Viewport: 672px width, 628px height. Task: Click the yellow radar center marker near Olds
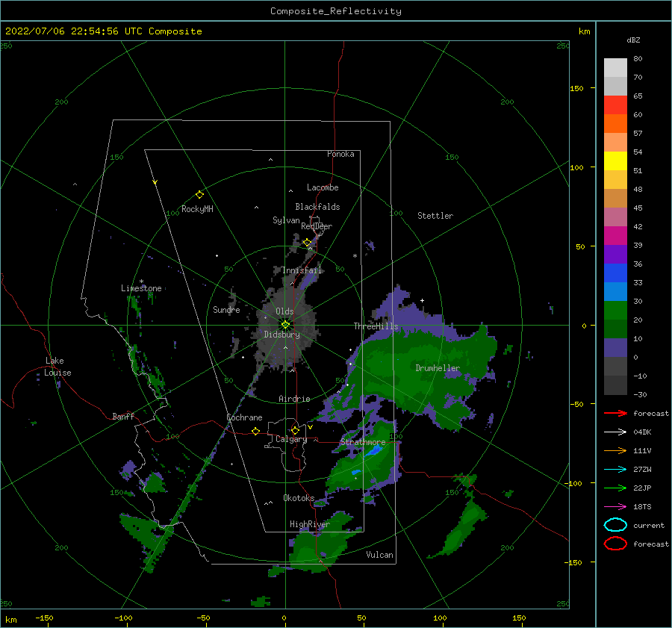(285, 325)
